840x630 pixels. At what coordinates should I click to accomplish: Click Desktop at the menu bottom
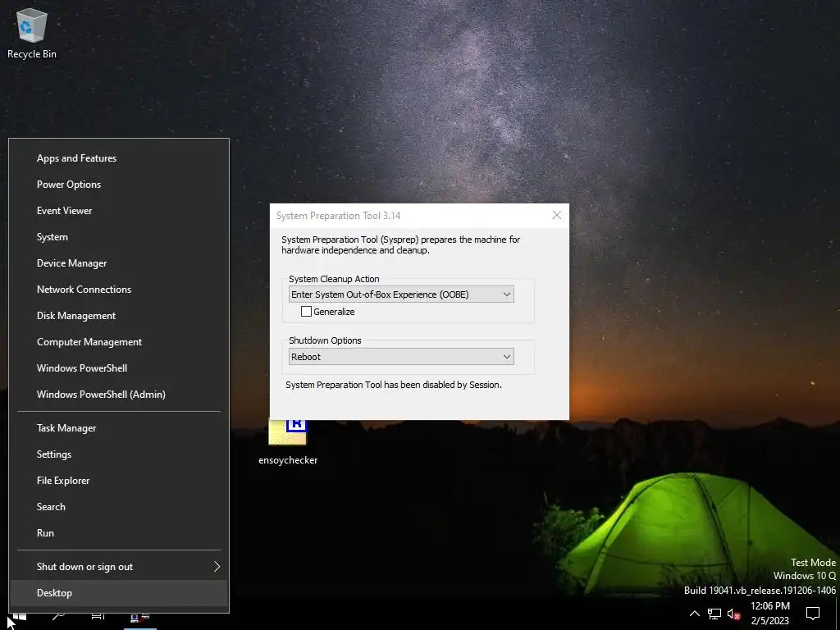coord(119,593)
